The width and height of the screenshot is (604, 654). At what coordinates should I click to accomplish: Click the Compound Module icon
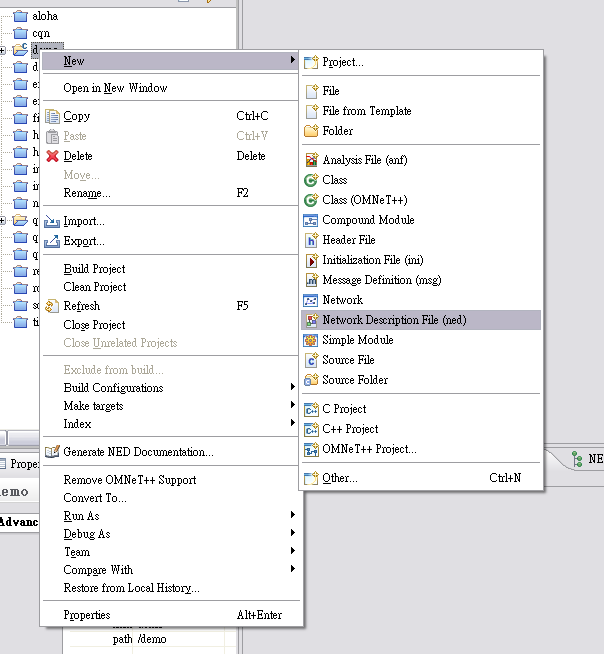coord(312,220)
